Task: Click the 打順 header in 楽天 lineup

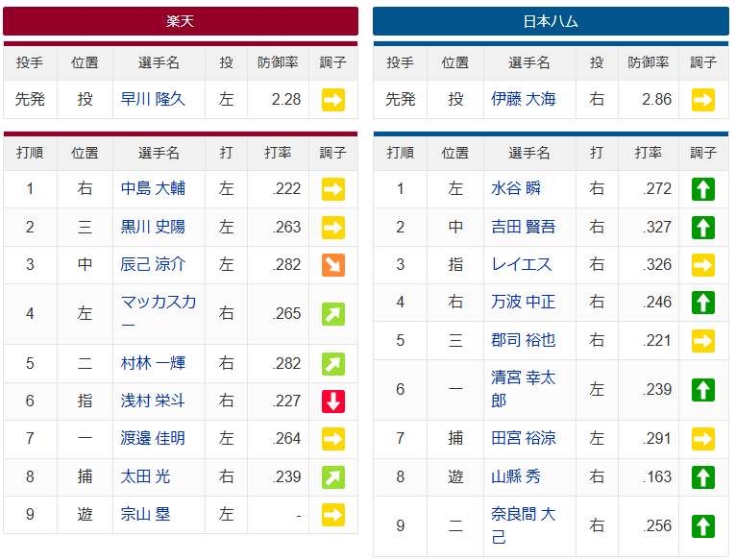Action: tap(30, 153)
